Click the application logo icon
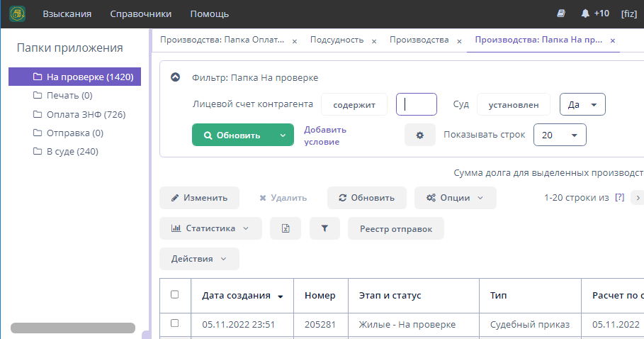The image size is (644, 339). click(x=17, y=13)
